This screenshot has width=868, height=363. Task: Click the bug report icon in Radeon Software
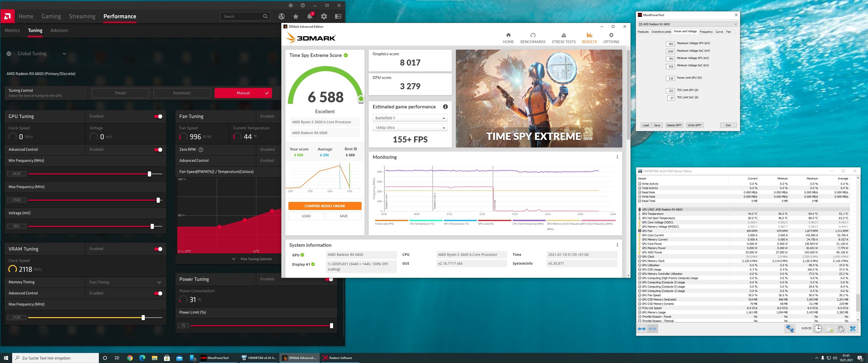coord(291,5)
